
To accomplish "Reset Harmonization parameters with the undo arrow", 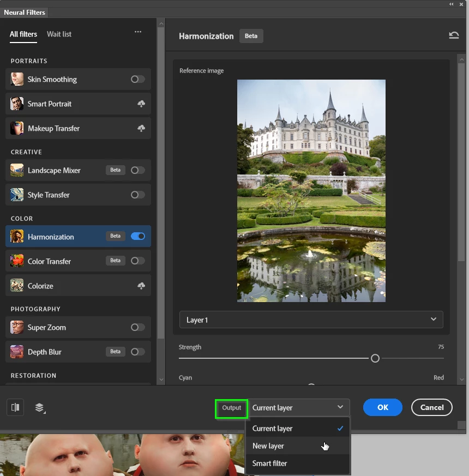I will point(454,35).
